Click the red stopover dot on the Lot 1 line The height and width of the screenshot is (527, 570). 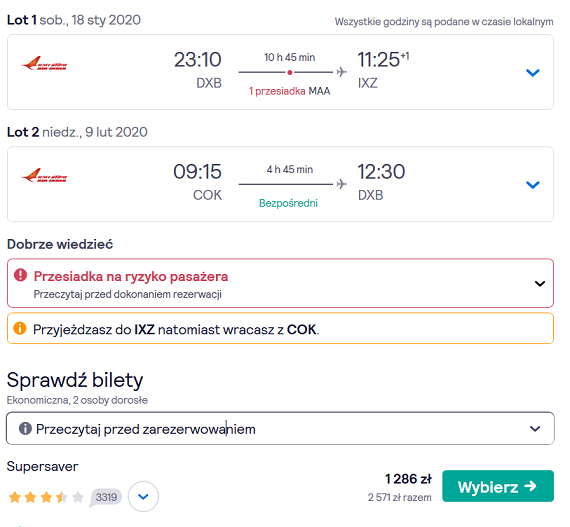(x=290, y=72)
